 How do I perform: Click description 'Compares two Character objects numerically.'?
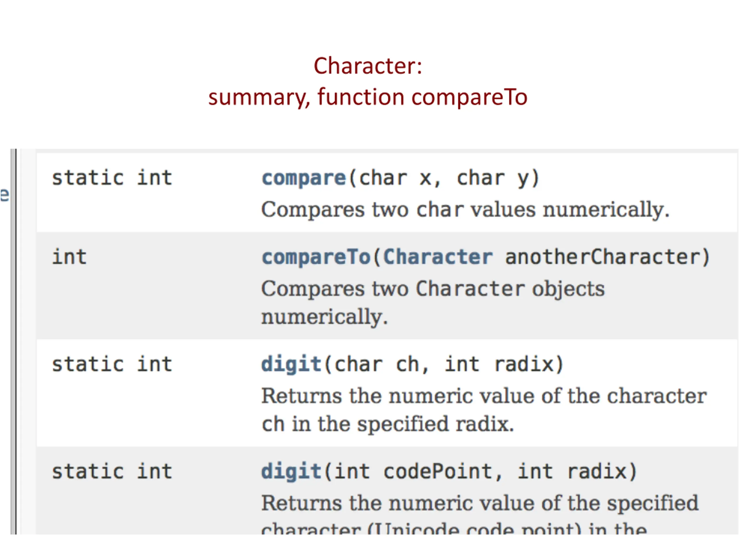(x=433, y=302)
